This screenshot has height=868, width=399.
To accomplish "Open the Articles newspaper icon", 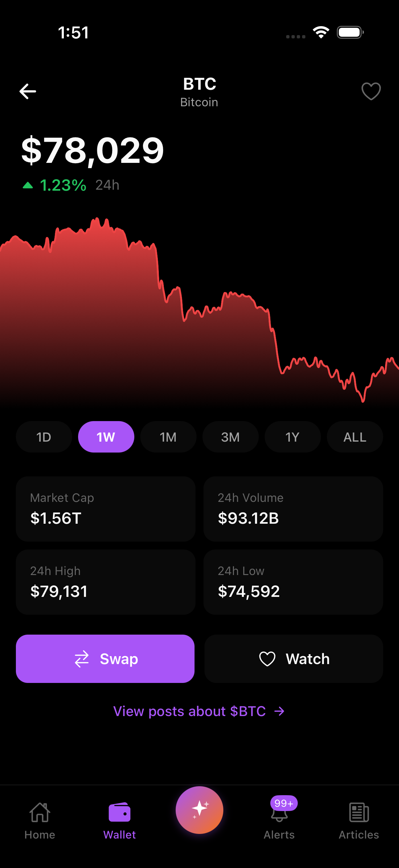I will tap(359, 821).
